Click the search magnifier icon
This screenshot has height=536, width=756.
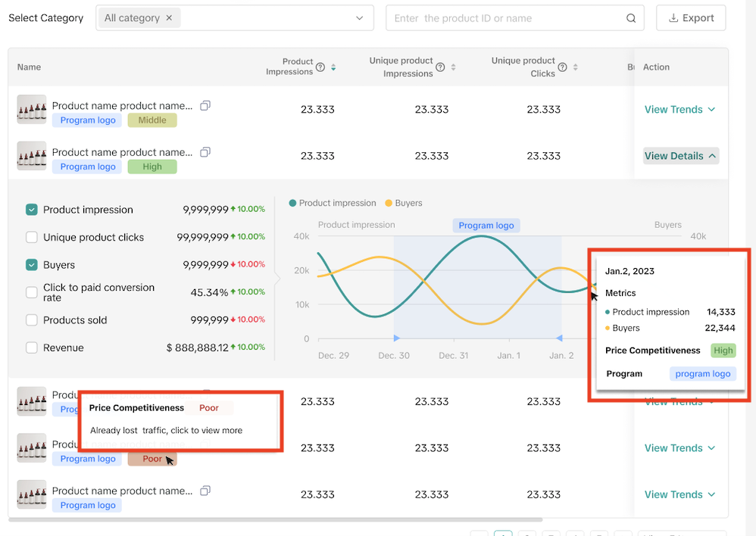631,18
